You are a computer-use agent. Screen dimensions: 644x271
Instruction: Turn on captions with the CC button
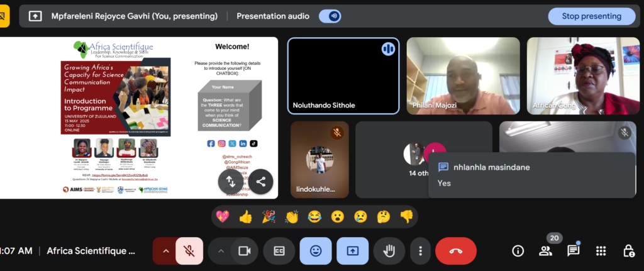[x=279, y=251]
